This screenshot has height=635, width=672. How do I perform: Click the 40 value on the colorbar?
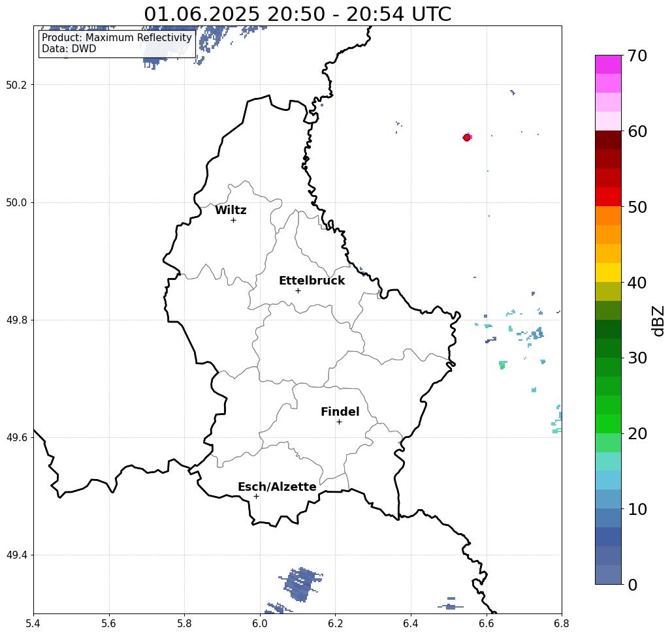point(637,283)
